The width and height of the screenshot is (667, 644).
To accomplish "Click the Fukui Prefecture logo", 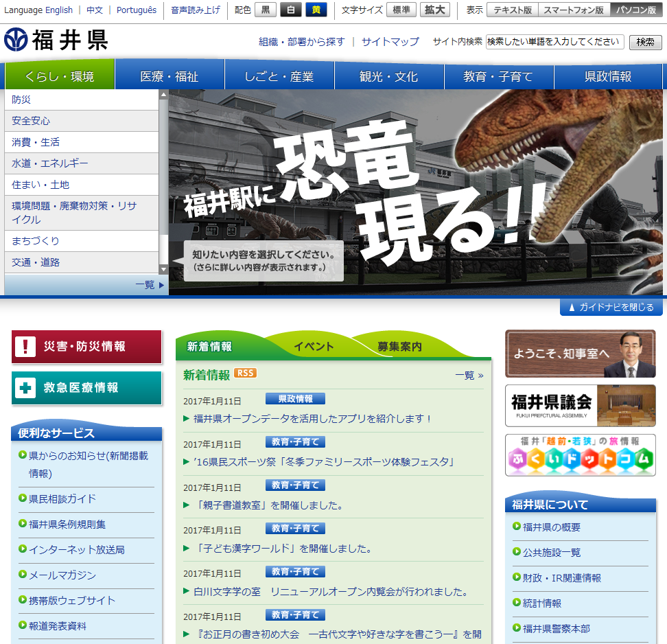I will [56, 41].
